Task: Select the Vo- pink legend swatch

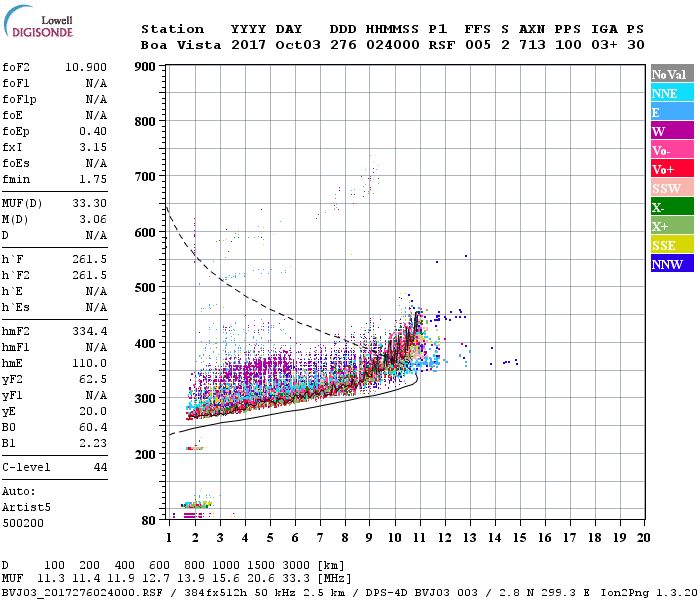Action: tap(672, 150)
